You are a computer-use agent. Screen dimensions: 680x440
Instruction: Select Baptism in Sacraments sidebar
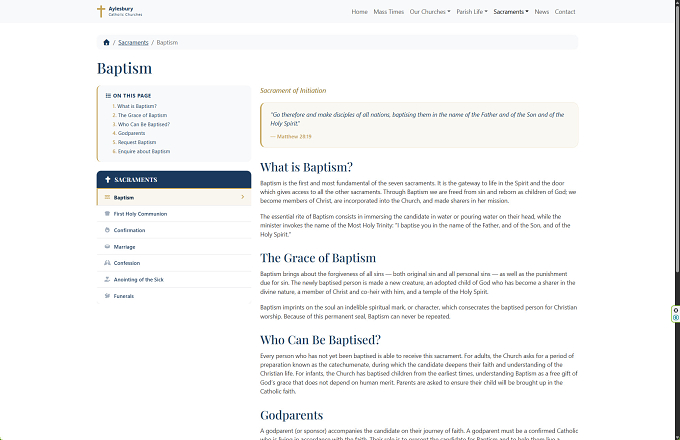point(174,197)
